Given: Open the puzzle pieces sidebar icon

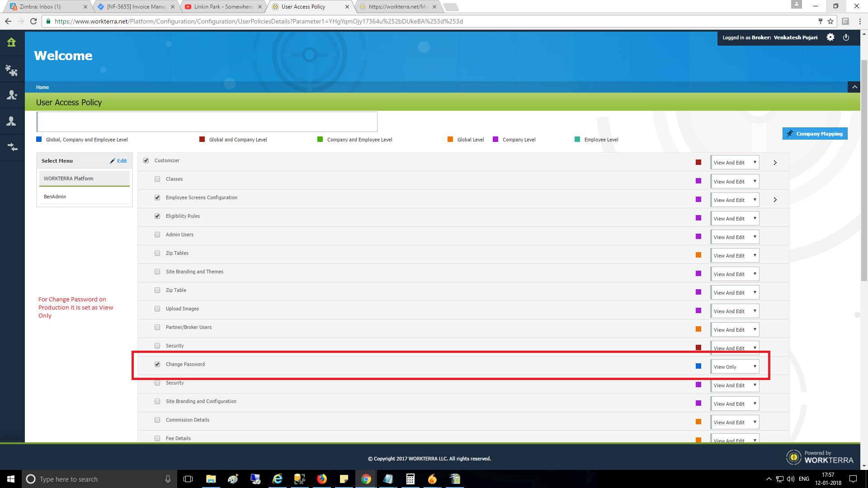Looking at the screenshot, I should (11, 70).
